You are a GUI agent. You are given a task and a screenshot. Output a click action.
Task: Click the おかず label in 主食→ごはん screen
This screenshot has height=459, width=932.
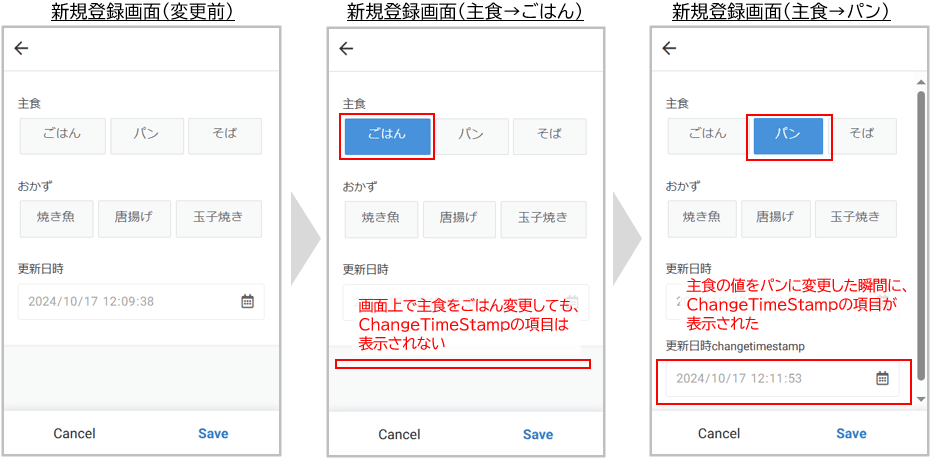click(x=360, y=186)
